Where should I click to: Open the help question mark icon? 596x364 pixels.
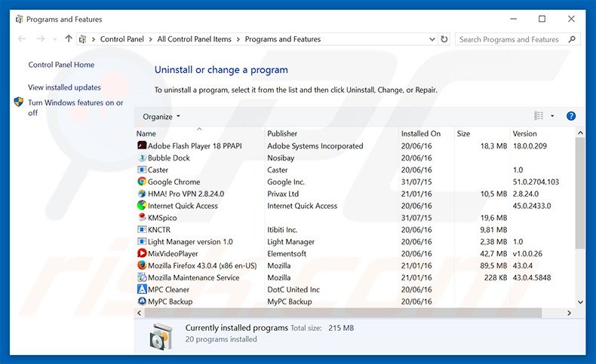coord(570,116)
